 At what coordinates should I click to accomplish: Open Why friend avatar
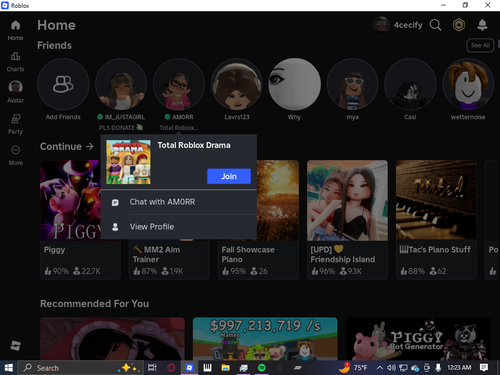pos(294,84)
